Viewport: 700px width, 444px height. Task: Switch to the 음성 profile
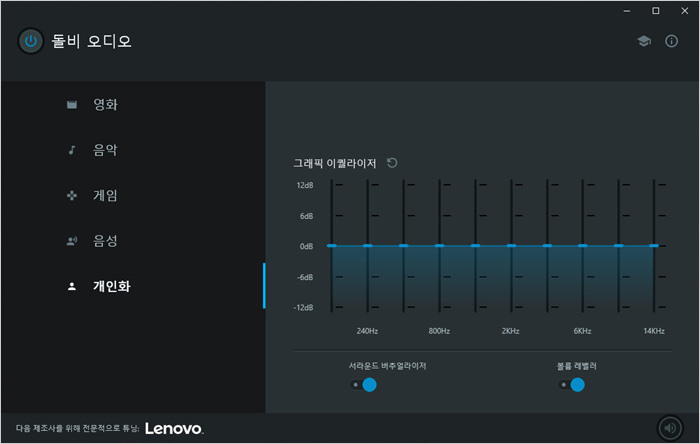pos(105,241)
